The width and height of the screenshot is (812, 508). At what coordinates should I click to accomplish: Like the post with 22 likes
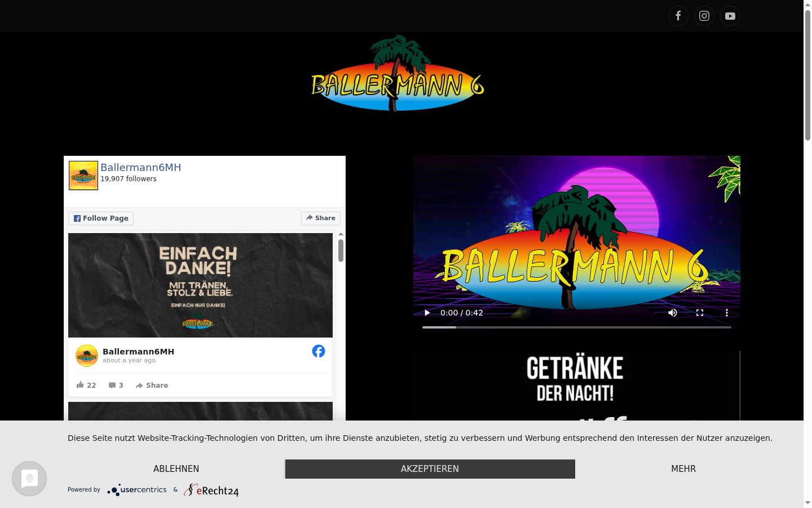click(x=86, y=385)
